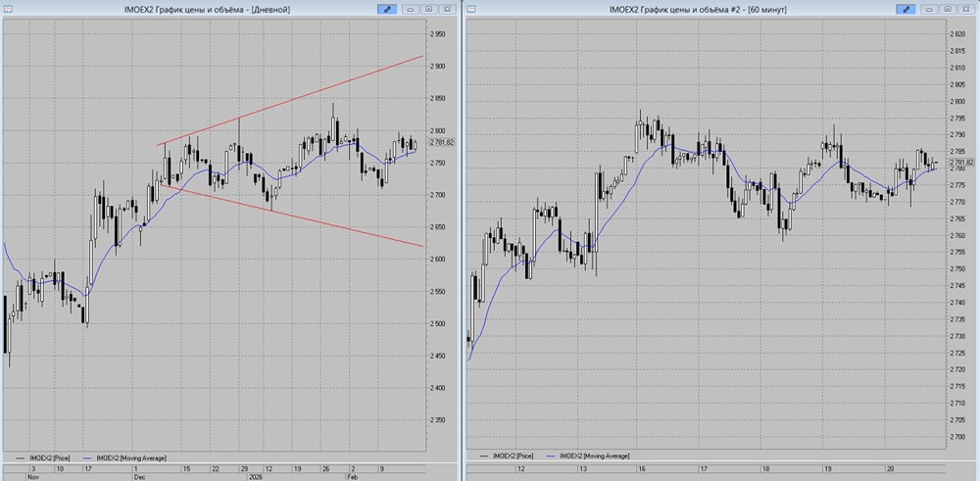Click the date label 29 on the daily time axis
The height and width of the screenshot is (481, 980).
tap(245, 468)
